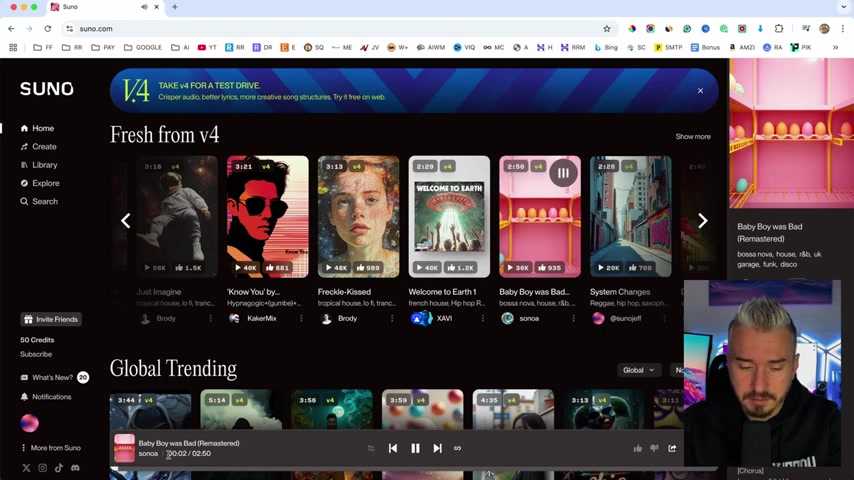Viewport: 854px width, 480px height.
Task: Toggle loop in player bar
Action: tap(458, 448)
